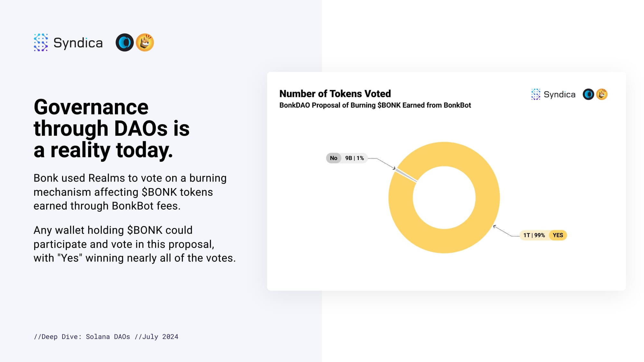This screenshot has height=362, width=644.
Task: Click the Syndica wordmark inside the chart card
Action: pos(559,95)
